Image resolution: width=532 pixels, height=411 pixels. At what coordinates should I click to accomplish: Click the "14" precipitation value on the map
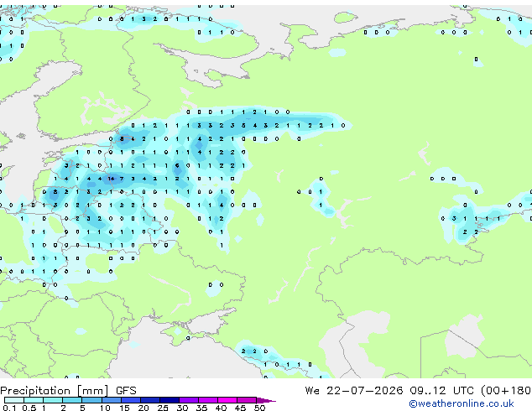tap(111, 179)
